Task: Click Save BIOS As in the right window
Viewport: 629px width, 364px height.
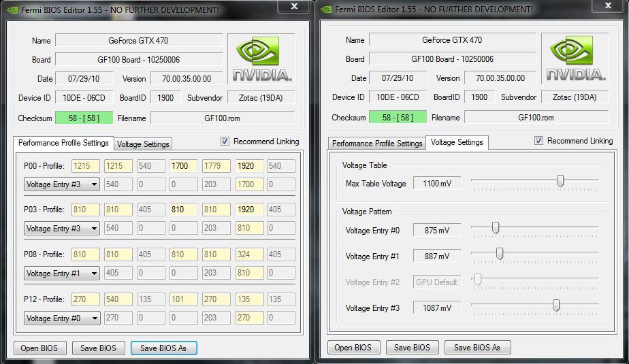Action: tap(477, 347)
